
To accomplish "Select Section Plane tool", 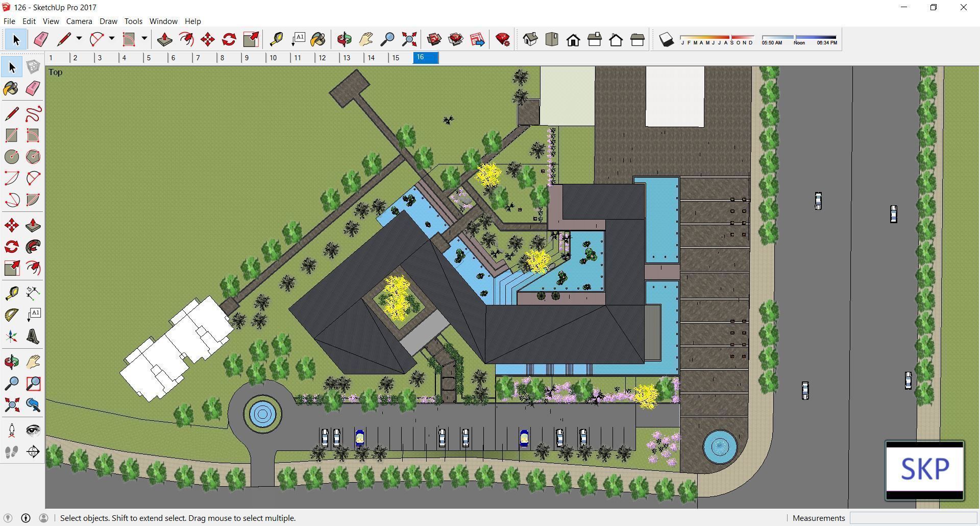I will [33, 451].
